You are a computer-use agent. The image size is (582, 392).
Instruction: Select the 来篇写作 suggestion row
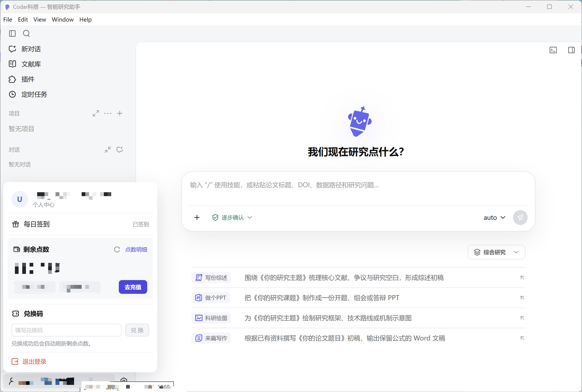click(358, 338)
